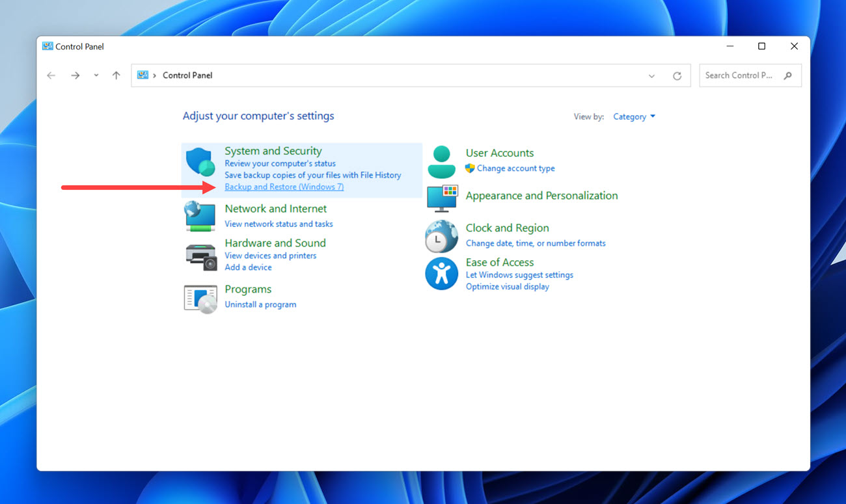Open System and Security heading

pyautogui.click(x=273, y=151)
